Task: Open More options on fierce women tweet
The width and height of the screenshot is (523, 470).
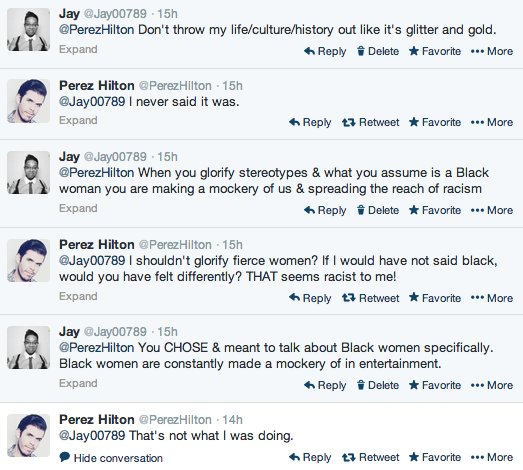Action: tap(492, 298)
